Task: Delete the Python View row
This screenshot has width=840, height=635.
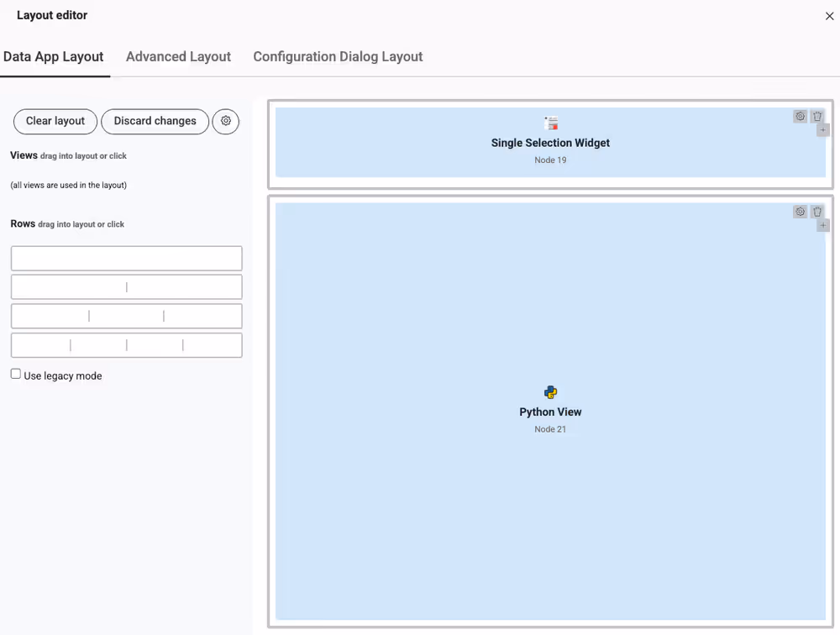Action: [817, 212]
